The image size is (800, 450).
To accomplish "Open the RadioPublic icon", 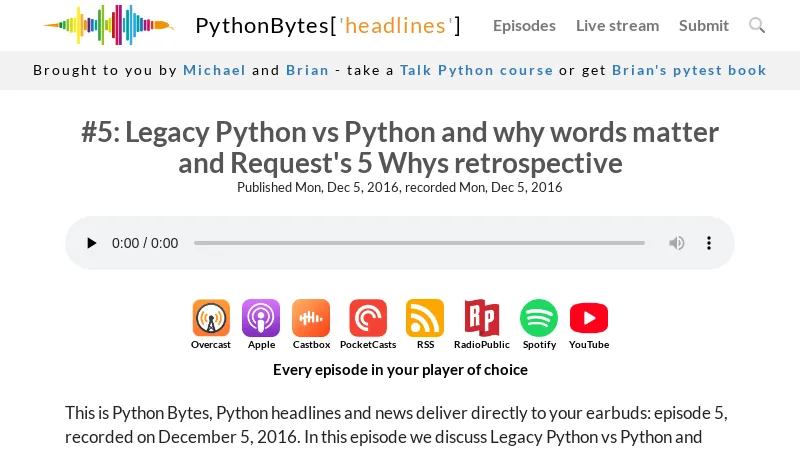I will click(x=481, y=319).
